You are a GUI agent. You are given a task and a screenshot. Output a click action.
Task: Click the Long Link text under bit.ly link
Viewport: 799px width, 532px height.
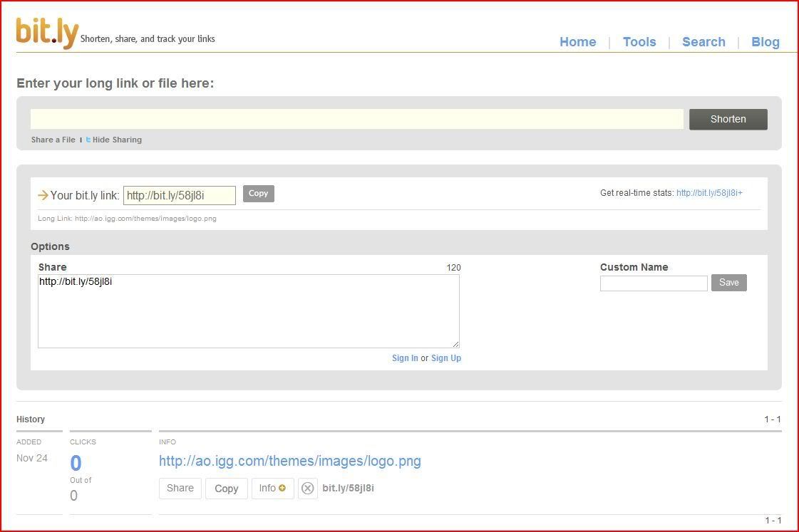coord(128,219)
